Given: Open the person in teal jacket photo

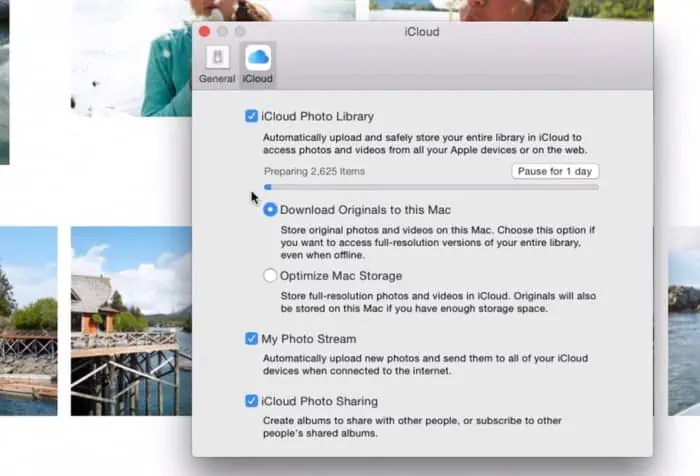Looking at the screenshot, I should click(131, 58).
